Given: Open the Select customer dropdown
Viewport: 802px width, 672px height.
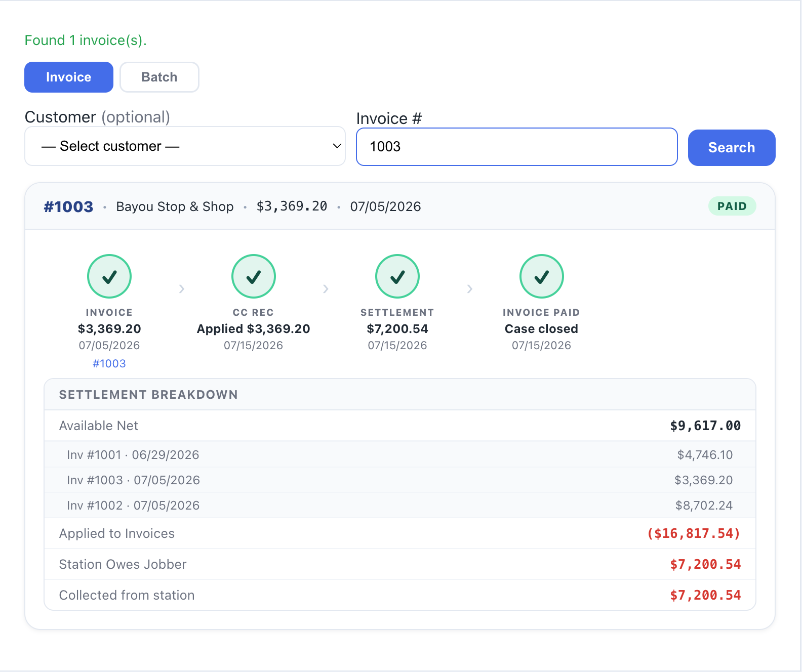Looking at the screenshot, I should [x=185, y=146].
